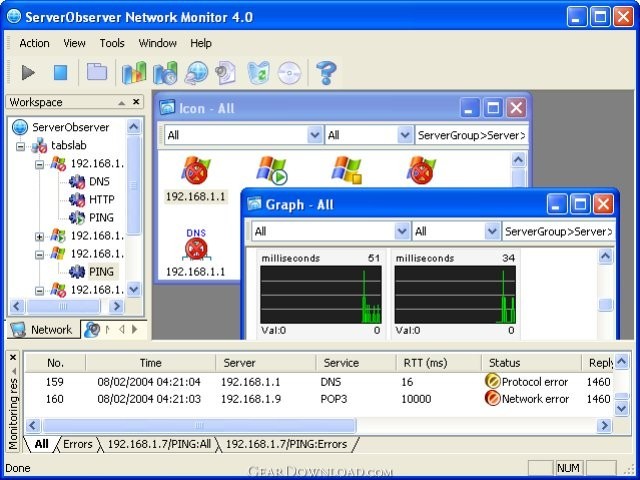This screenshot has height=480, width=640.
Task: Switch to the All results tab
Action: click(42, 444)
